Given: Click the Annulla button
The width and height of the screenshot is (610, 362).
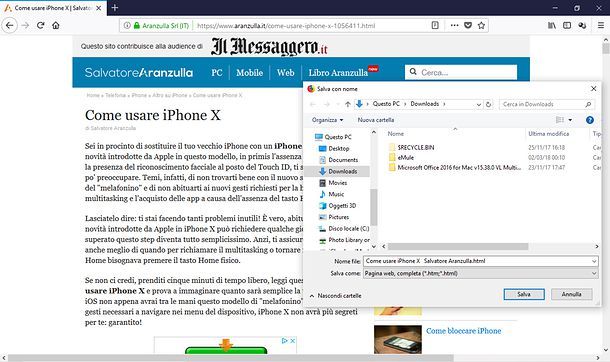Looking at the screenshot, I should [x=571, y=294].
